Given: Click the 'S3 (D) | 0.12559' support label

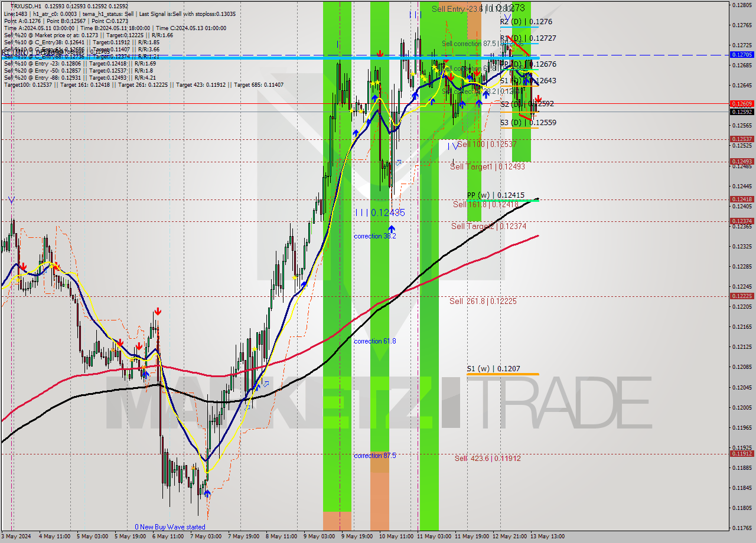Looking at the screenshot, I should (529, 123).
